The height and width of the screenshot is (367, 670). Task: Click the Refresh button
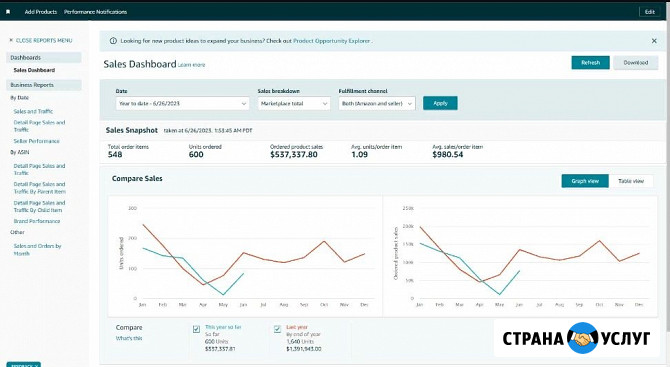[591, 63]
